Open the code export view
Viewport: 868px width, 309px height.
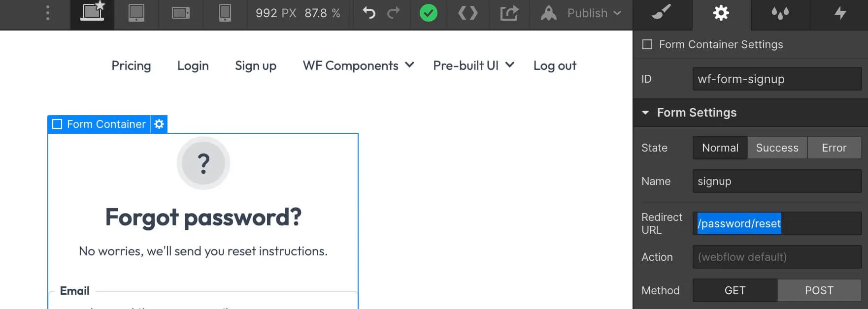click(468, 14)
